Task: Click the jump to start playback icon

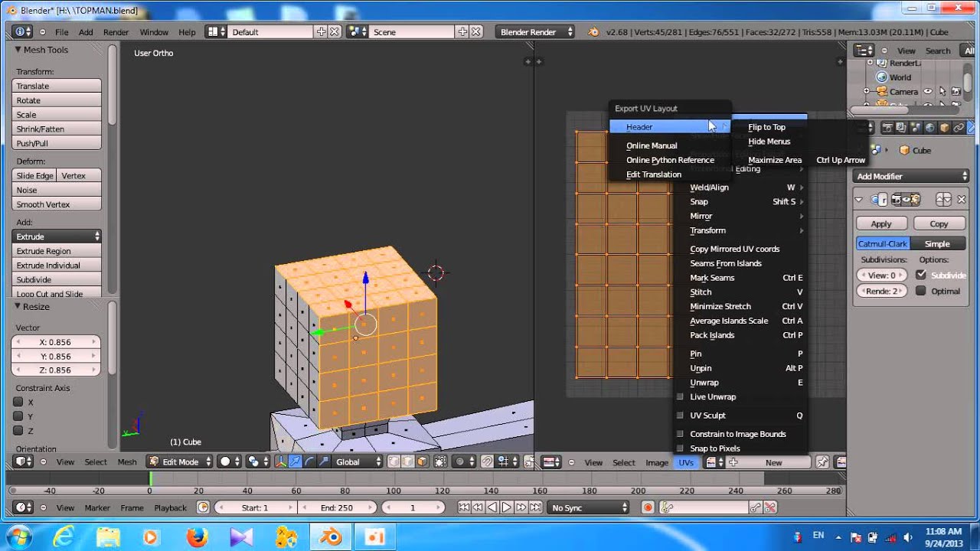Action: pyautogui.click(x=464, y=507)
